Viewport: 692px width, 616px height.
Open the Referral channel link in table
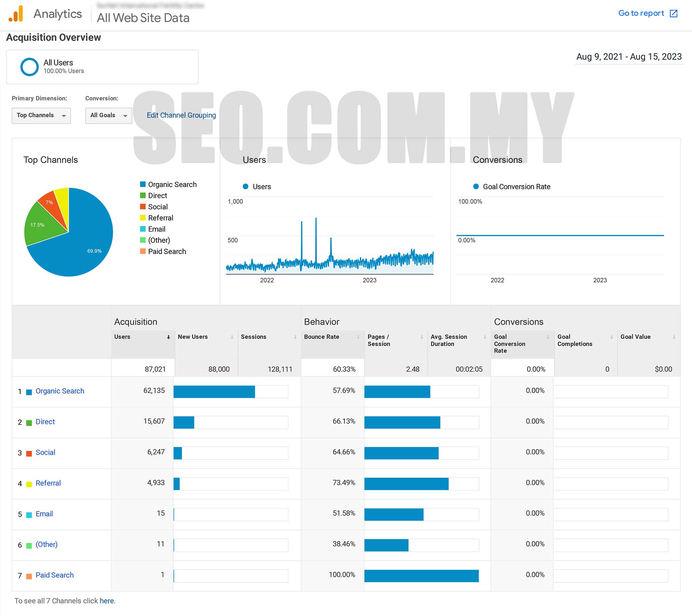48,483
